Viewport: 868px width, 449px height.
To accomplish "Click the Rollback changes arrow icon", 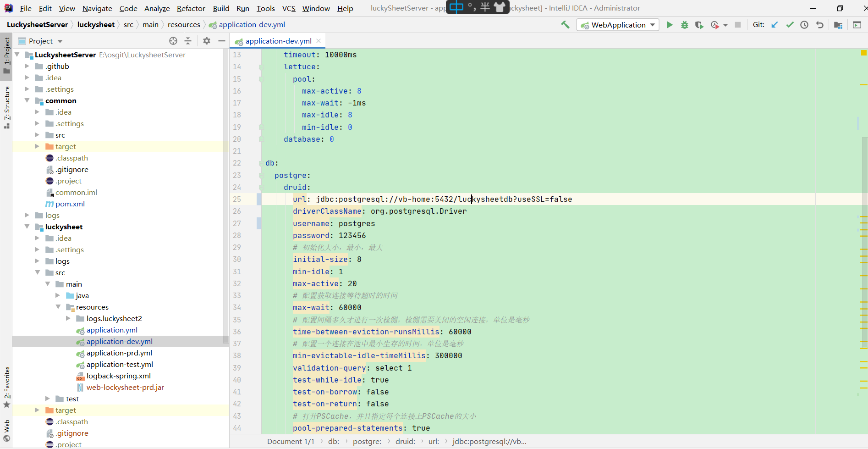I will (820, 25).
